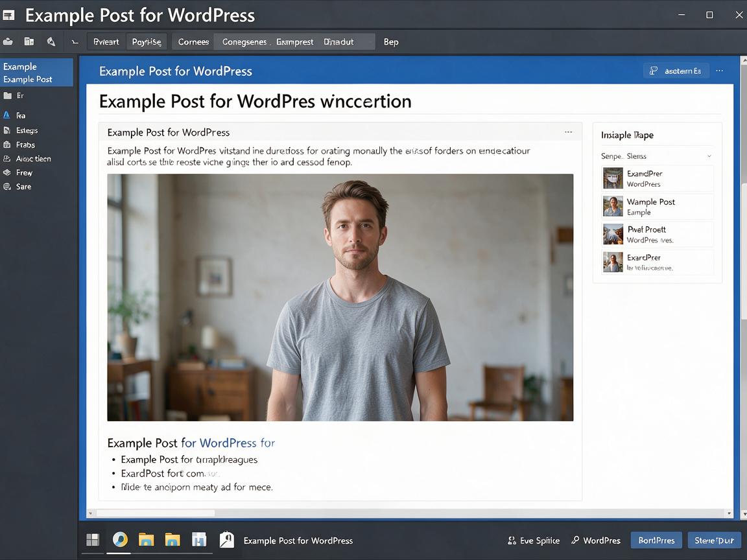Open the post card options ellipsis

pos(568,132)
